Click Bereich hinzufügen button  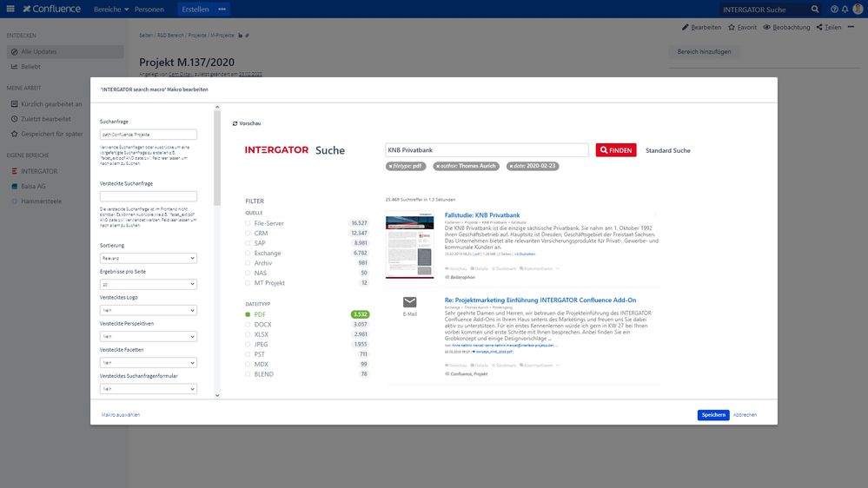tap(704, 51)
